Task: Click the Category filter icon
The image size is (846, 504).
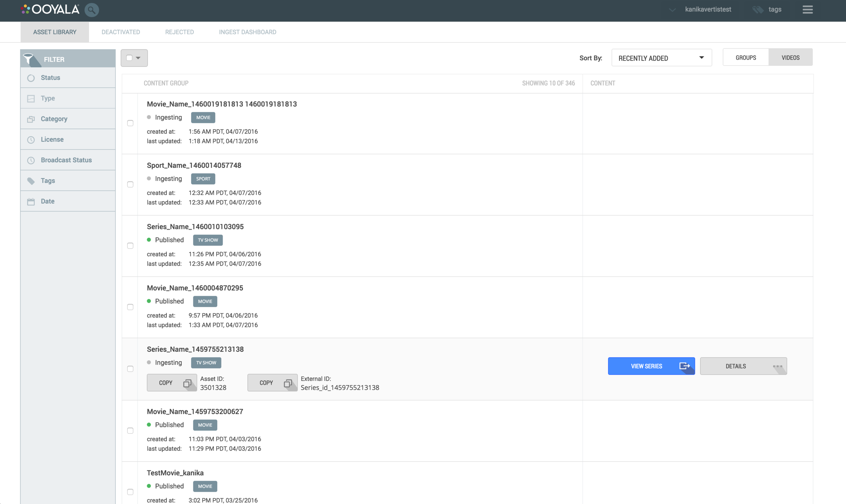Action: tap(31, 119)
